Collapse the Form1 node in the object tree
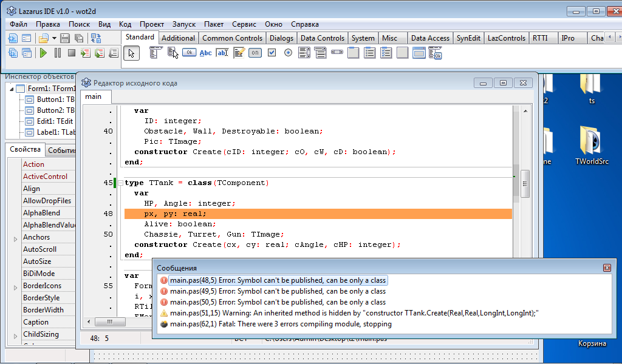This screenshot has height=364, width=622. [x=12, y=89]
